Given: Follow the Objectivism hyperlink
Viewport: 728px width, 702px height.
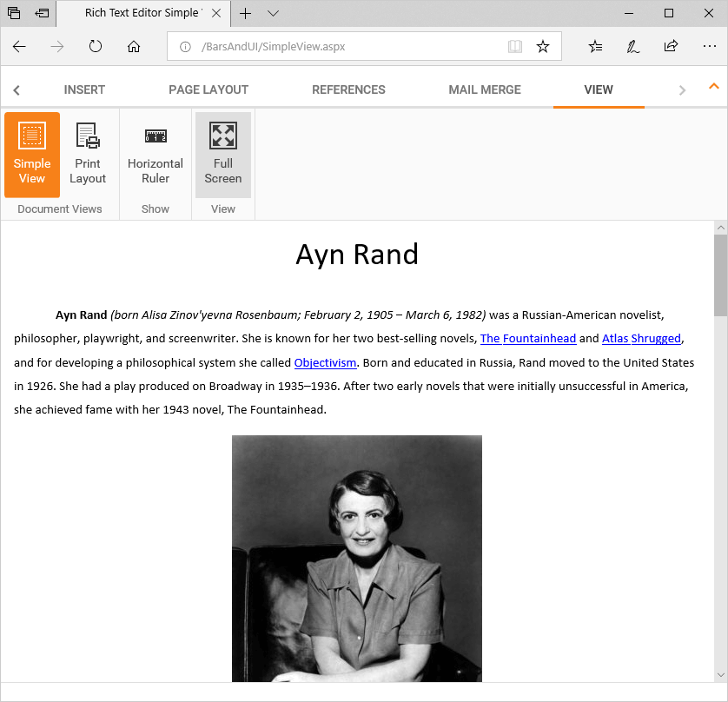Looking at the screenshot, I should click(x=325, y=362).
